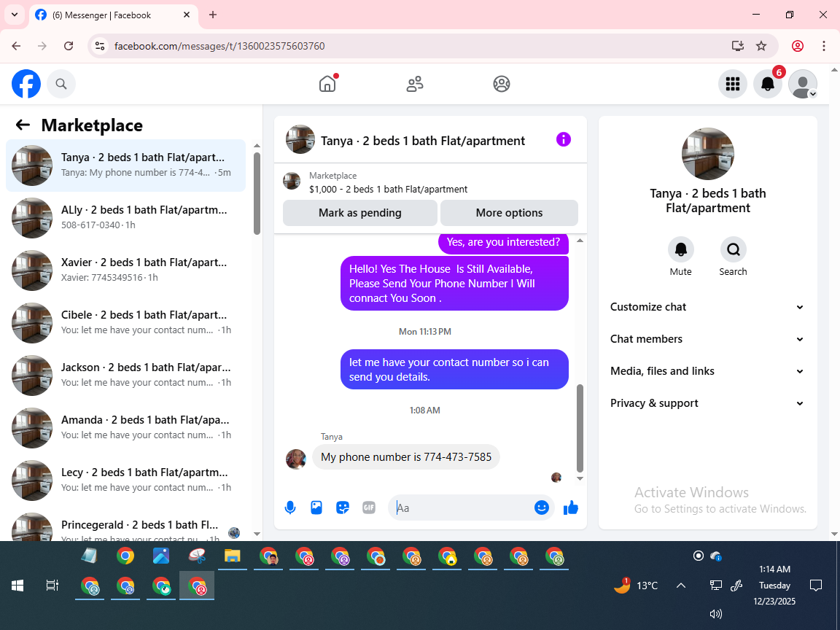Click Tanya's avatar beside her phone message
The image size is (840, 630).
click(x=296, y=459)
